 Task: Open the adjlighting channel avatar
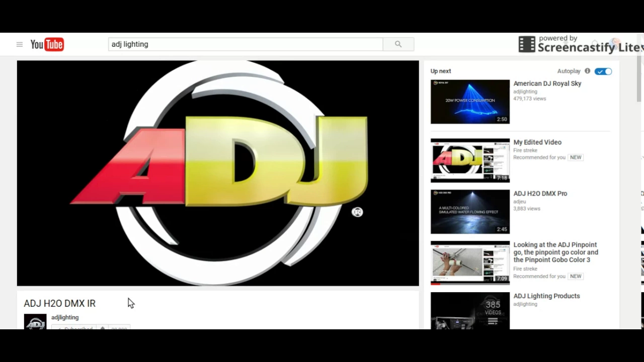35,322
